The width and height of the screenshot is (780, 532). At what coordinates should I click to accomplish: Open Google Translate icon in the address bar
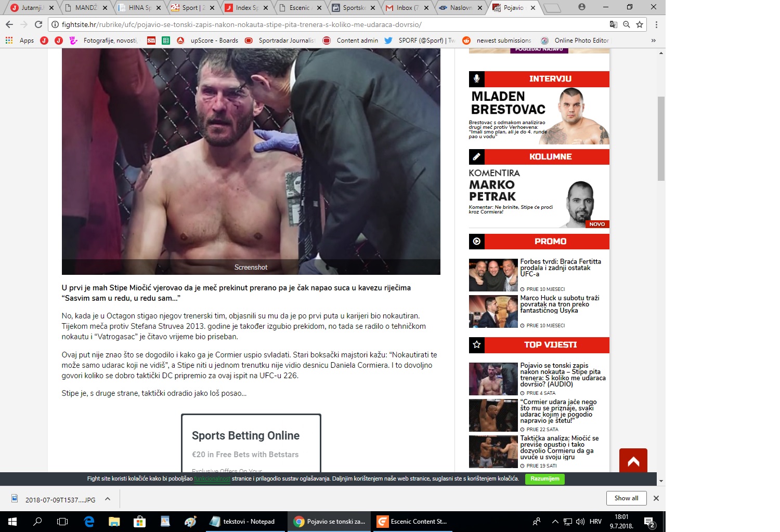615,24
